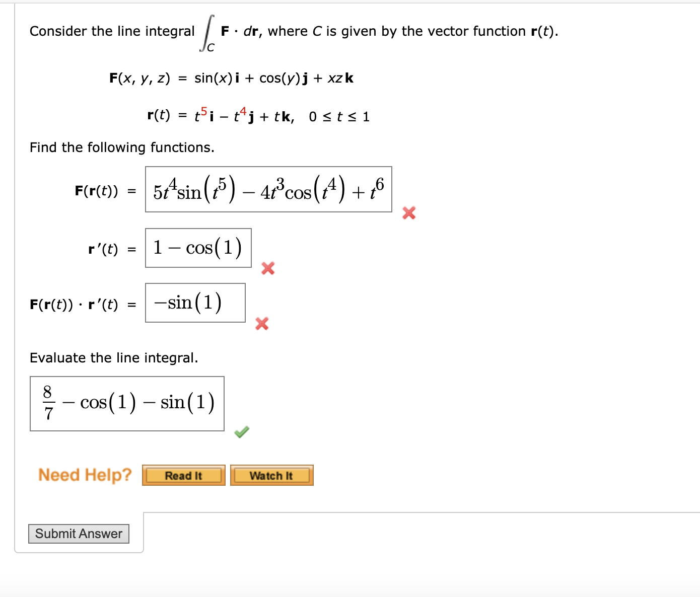700x597 pixels.
Task: Select the evaluated line integral answer box
Action: (127, 403)
